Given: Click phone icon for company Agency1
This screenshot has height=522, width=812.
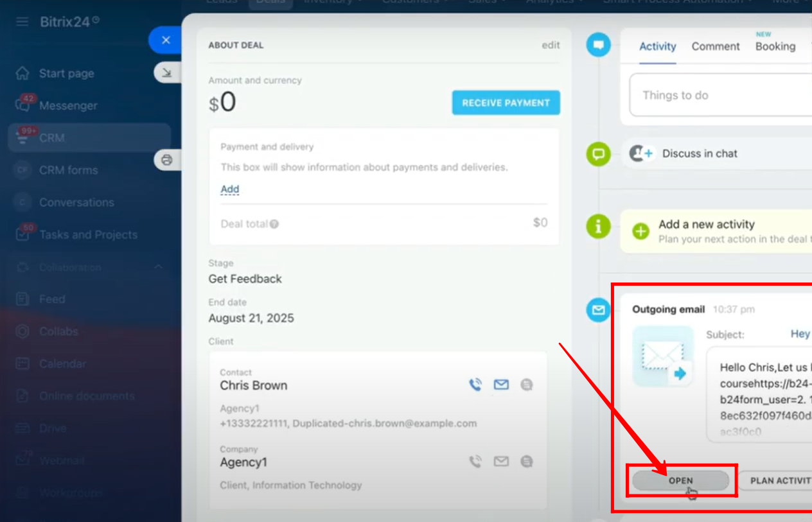Looking at the screenshot, I should [x=475, y=461].
